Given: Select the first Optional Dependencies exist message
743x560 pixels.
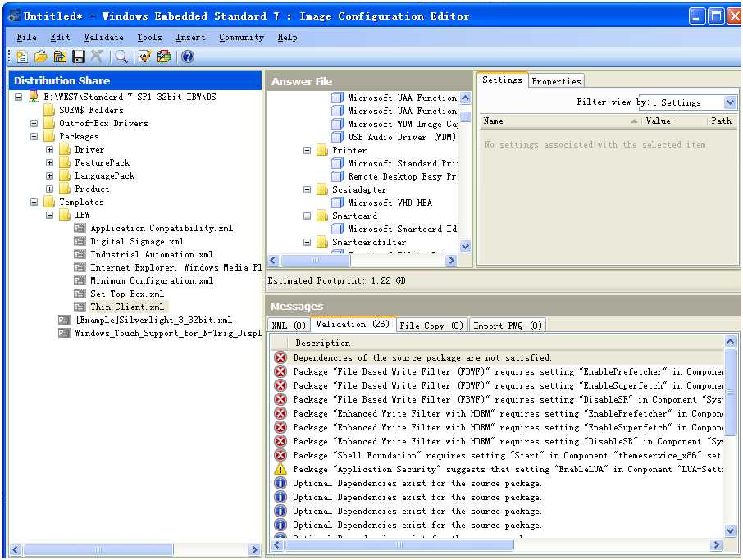Looking at the screenshot, I should click(x=417, y=483).
